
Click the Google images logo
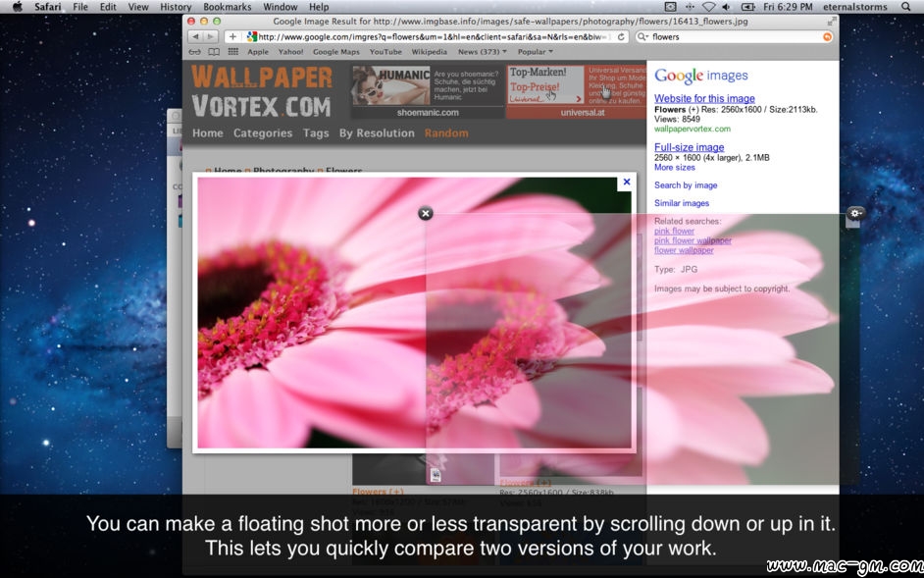700,76
